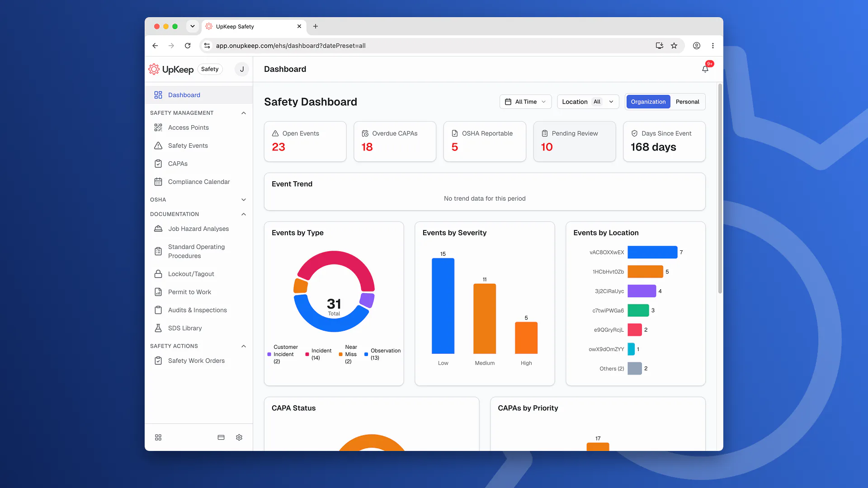This screenshot has width=868, height=488.
Task: Open settings gear in sidebar footer
Action: [x=239, y=437]
